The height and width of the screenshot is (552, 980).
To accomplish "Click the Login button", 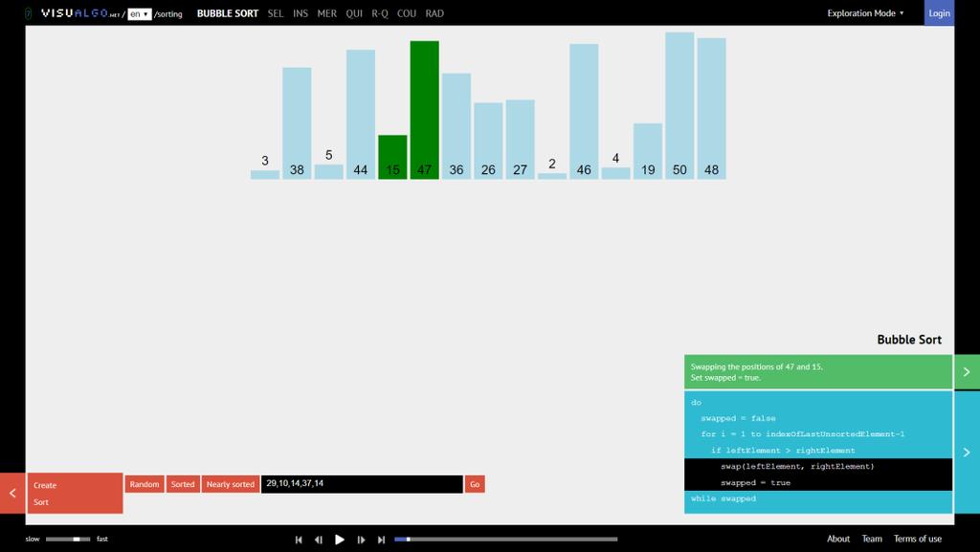I will [x=940, y=13].
